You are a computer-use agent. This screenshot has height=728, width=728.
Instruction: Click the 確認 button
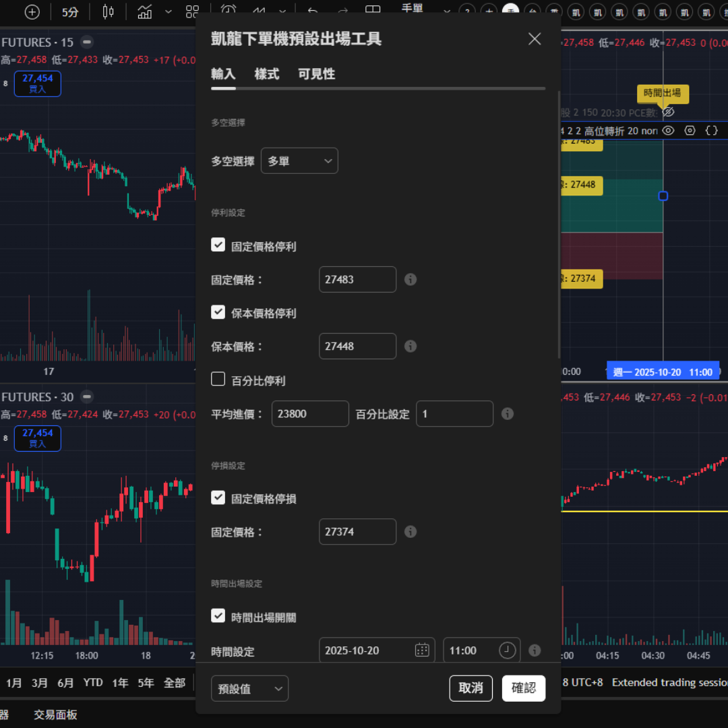click(523, 688)
